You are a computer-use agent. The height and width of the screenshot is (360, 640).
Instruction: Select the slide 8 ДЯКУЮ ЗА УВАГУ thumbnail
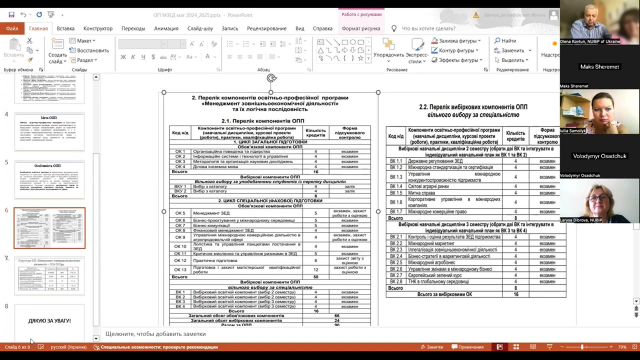click(x=49, y=322)
